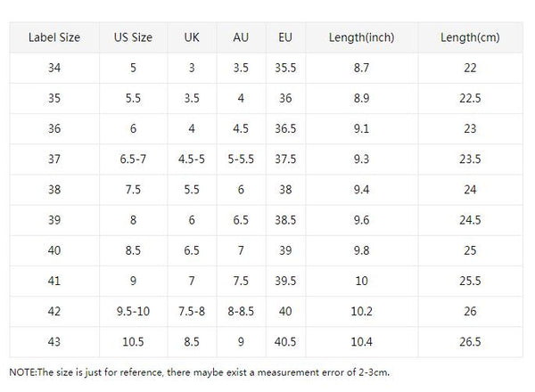Select the UK 4.5-5 cell
The width and height of the screenshot is (535, 392).
click(192, 159)
